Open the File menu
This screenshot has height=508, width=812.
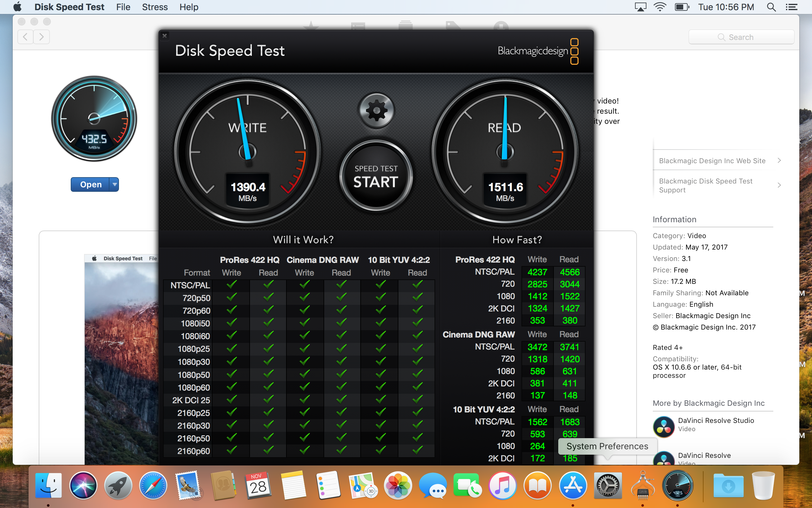[123, 7]
